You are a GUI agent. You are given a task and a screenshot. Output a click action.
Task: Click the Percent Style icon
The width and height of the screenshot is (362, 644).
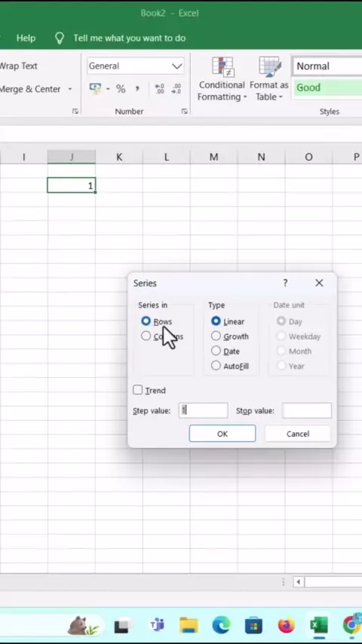click(121, 89)
